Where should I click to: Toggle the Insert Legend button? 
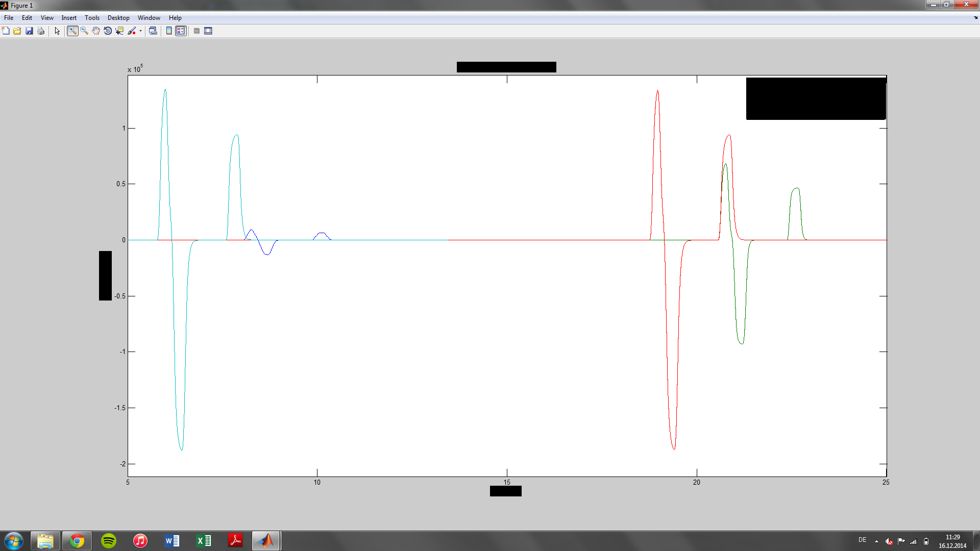point(181,31)
